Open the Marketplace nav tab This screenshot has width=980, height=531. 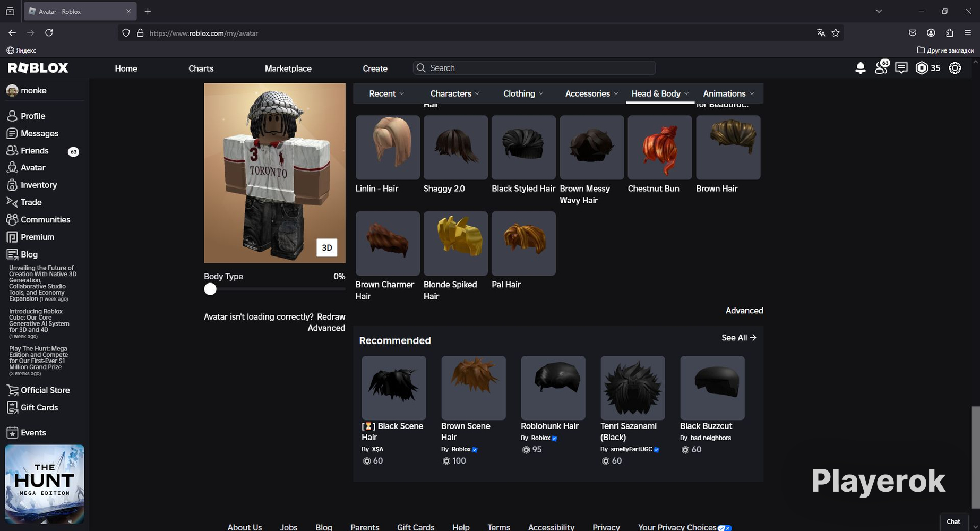(288, 68)
